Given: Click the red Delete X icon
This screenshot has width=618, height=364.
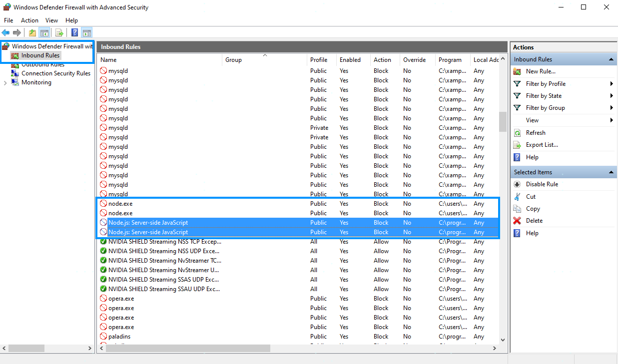Looking at the screenshot, I should click(x=518, y=221).
